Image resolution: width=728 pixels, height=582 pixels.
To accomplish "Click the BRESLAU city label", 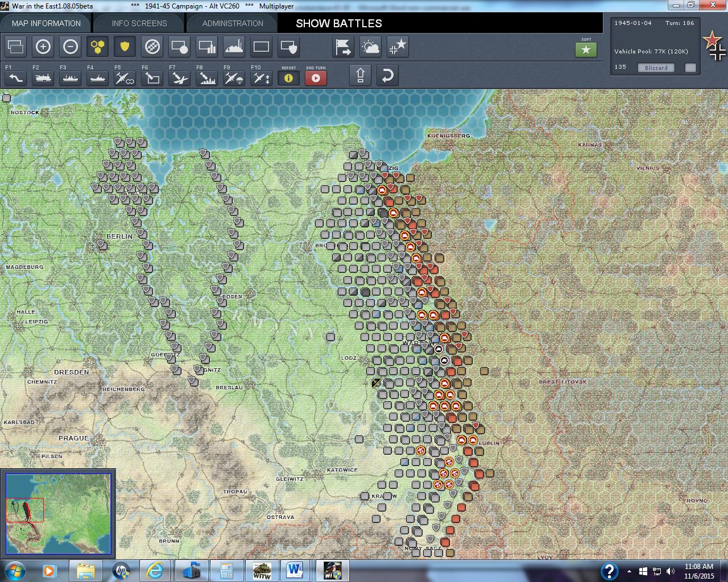I will click(229, 388).
